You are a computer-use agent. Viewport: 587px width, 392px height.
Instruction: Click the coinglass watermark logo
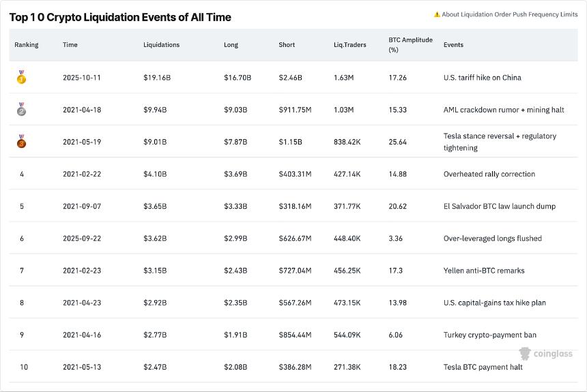click(x=545, y=353)
